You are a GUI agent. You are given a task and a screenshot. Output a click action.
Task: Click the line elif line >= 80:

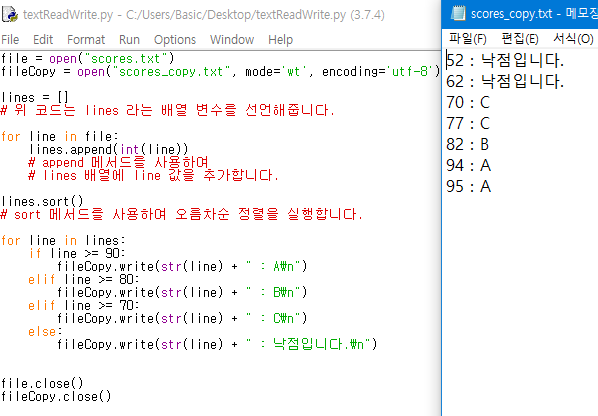[x=84, y=279]
